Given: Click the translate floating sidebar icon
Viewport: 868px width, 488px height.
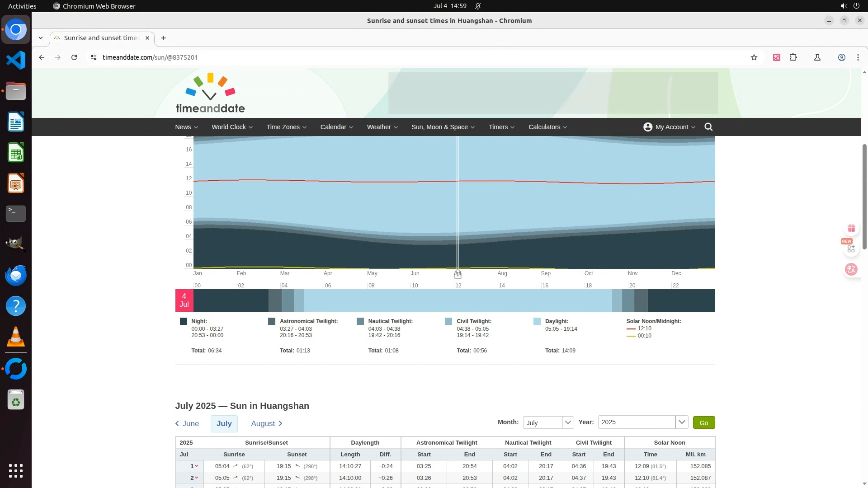Looking at the screenshot, I should (851, 270).
